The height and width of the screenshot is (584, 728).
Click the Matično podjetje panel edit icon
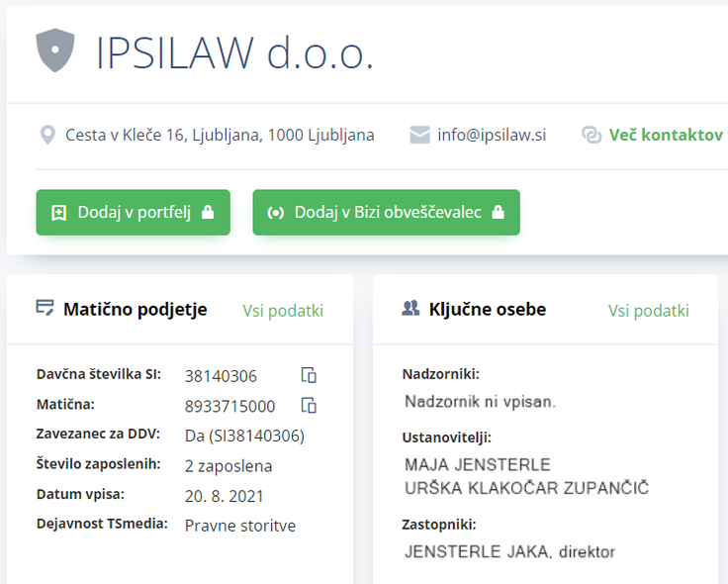(45, 308)
